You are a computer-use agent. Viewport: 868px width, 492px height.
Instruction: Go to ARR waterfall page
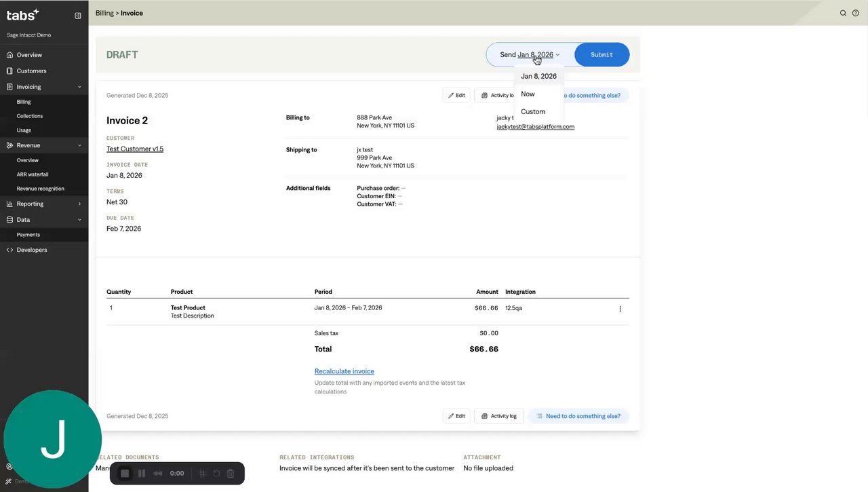[33, 174]
